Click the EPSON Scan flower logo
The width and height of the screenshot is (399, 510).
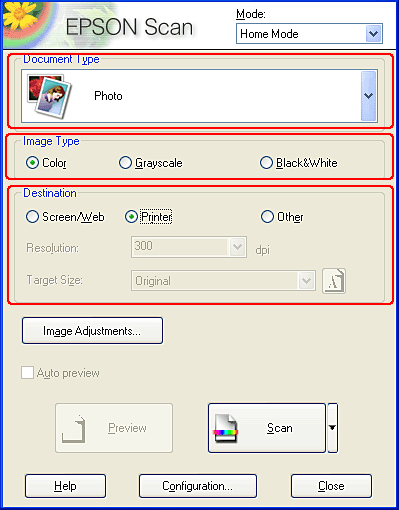point(20,20)
